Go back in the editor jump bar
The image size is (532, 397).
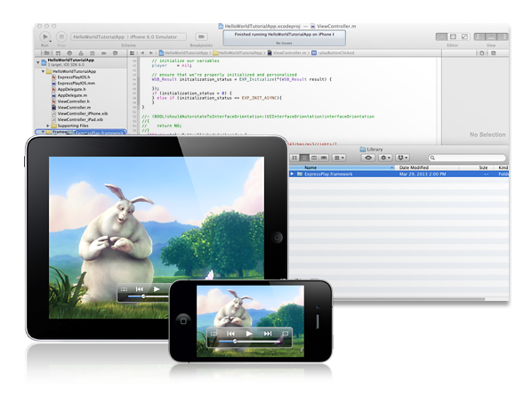click(142, 53)
